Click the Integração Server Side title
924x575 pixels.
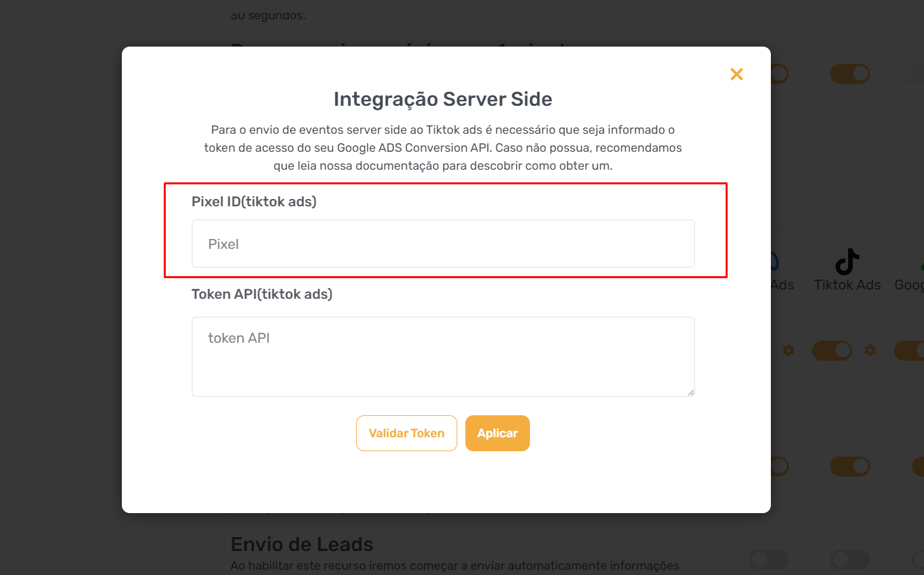443,99
